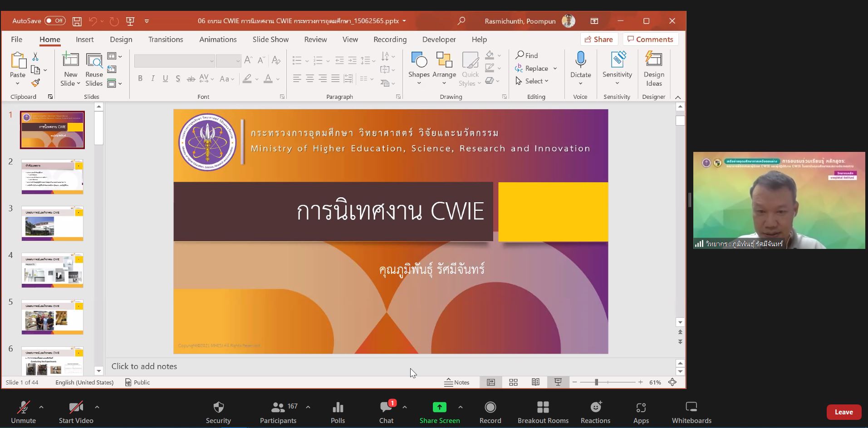Click Start From Beginning presentation icon

(x=130, y=21)
